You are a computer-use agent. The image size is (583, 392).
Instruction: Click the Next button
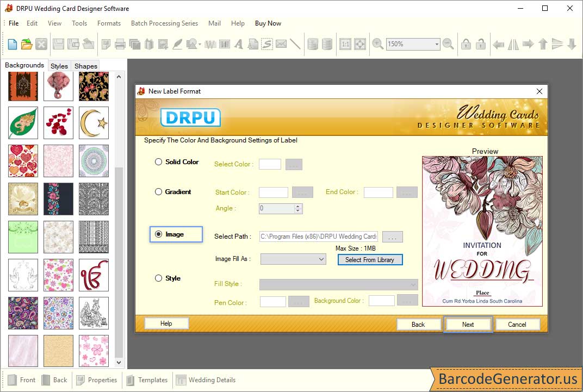click(468, 325)
